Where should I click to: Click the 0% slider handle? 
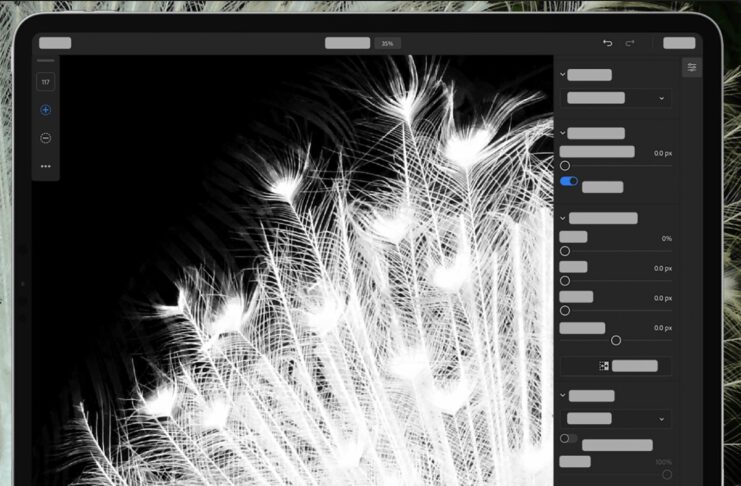coord(565,251)
